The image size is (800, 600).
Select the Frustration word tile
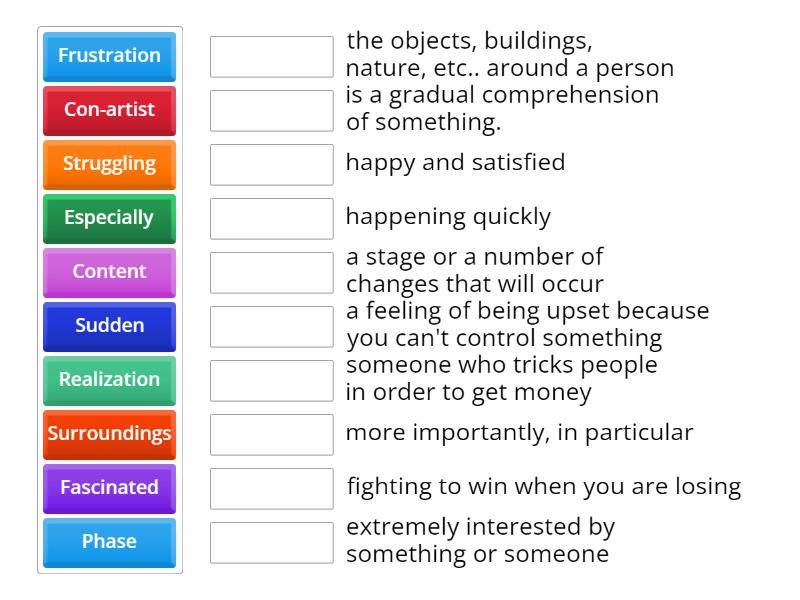click(x=109, y=57)
